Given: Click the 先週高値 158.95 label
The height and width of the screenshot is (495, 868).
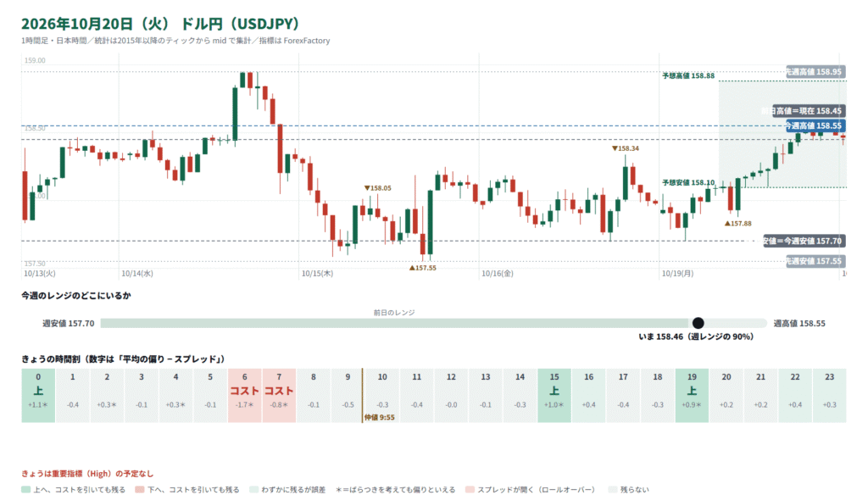Looking at the screenshot, I should [815, 71].
